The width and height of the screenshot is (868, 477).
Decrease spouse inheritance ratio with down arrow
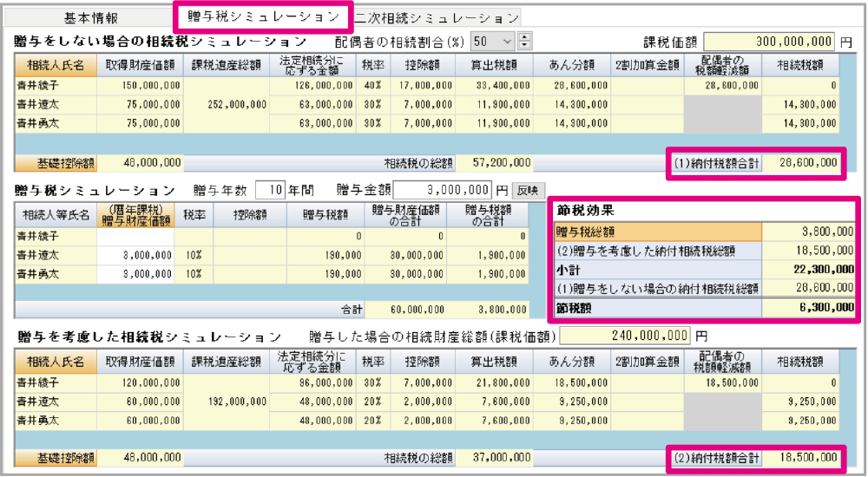pyautogui.click(x=523, y=45)
